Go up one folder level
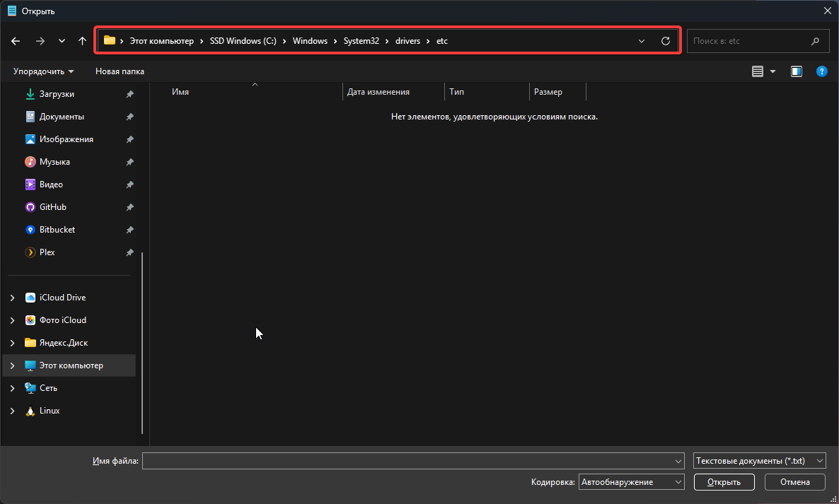This screenshot has height=504, width=839. click(x=82, y=41)
